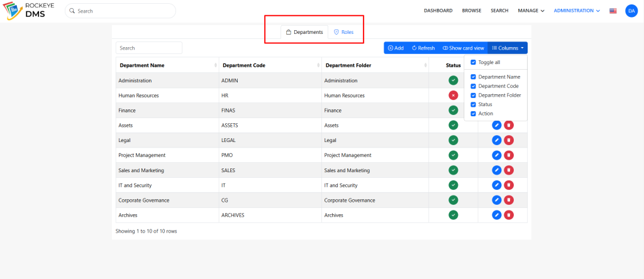Delete the Corporate Governance department
This screenshot has height=279, width=644.
509,200
